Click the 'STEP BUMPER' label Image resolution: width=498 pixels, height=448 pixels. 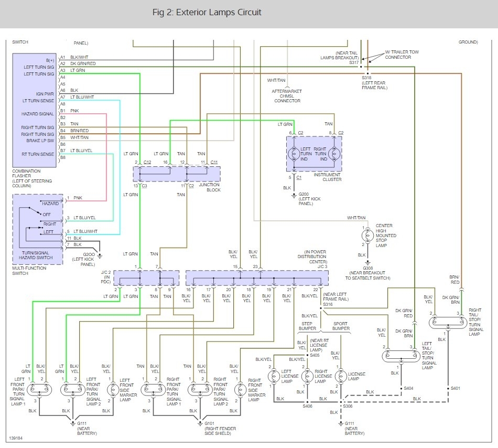tap(307, 326)
